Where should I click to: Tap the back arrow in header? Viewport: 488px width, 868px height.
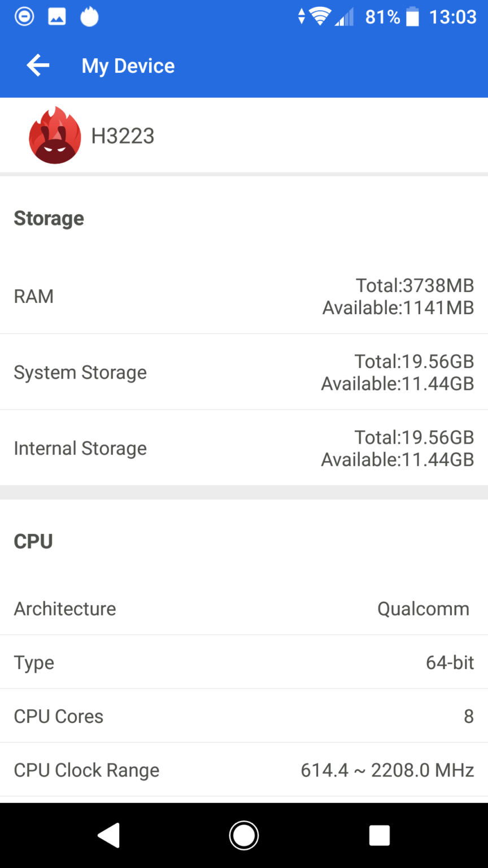[x=38, y=66]
